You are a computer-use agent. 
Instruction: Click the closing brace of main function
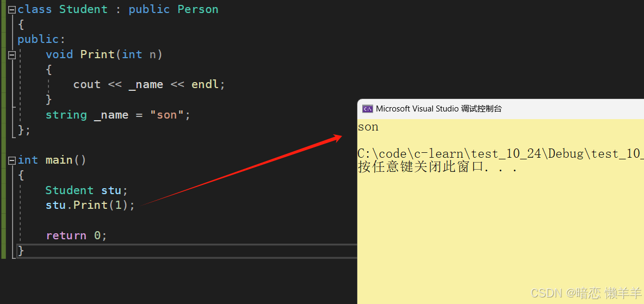[21, 251]
